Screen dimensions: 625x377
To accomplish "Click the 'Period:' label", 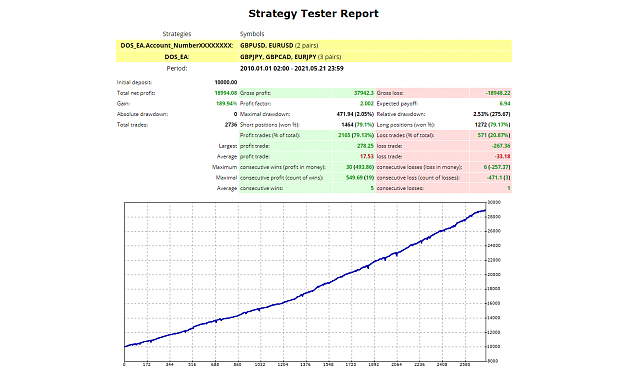I will (177, 69).
